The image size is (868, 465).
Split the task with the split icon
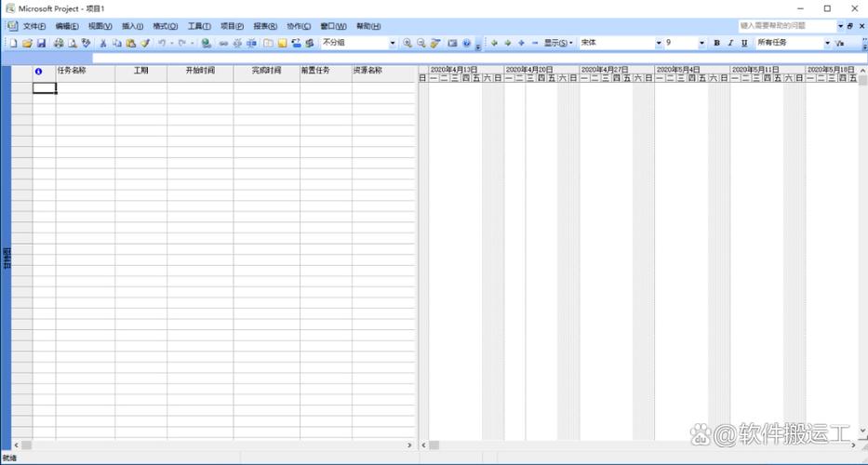tap(251, 43)
